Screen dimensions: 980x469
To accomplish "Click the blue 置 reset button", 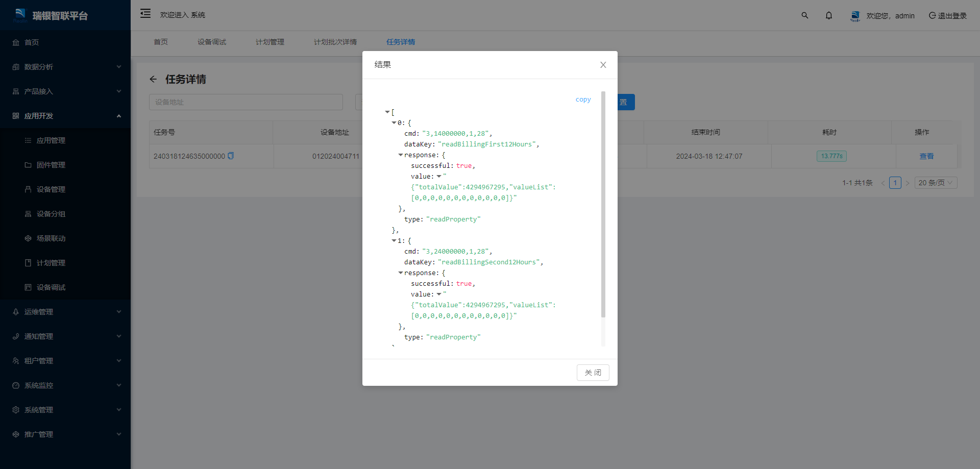I will 626,102.
